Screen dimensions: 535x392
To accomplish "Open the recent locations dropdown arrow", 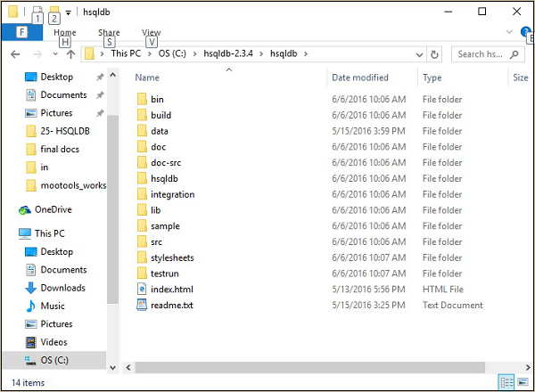I will tap(55, 54).
